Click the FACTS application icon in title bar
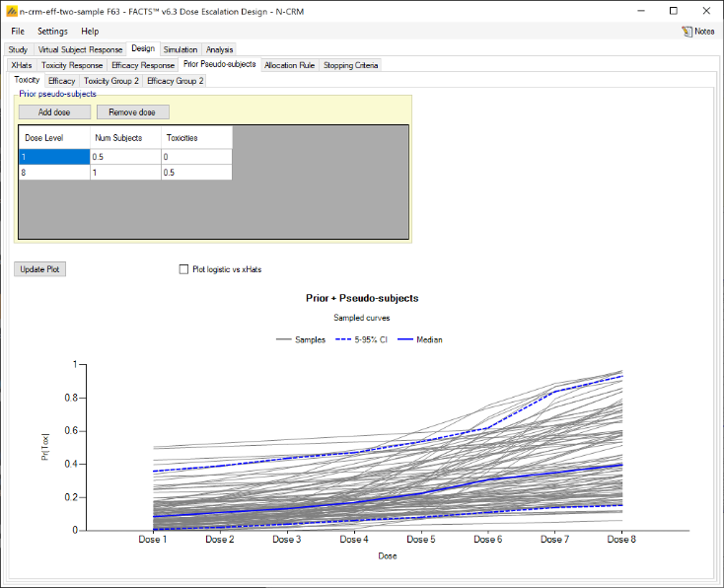This screenshot has width=724, height=588. (x=11, y=10)
